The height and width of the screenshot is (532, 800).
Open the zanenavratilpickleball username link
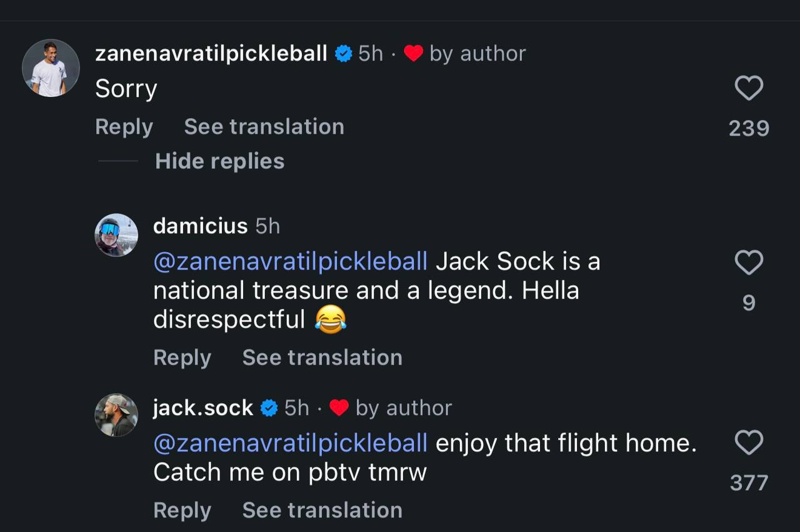point(211,54)
